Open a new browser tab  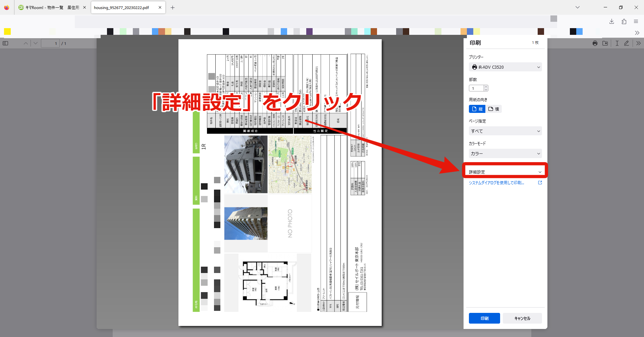(x=172, y=7)
